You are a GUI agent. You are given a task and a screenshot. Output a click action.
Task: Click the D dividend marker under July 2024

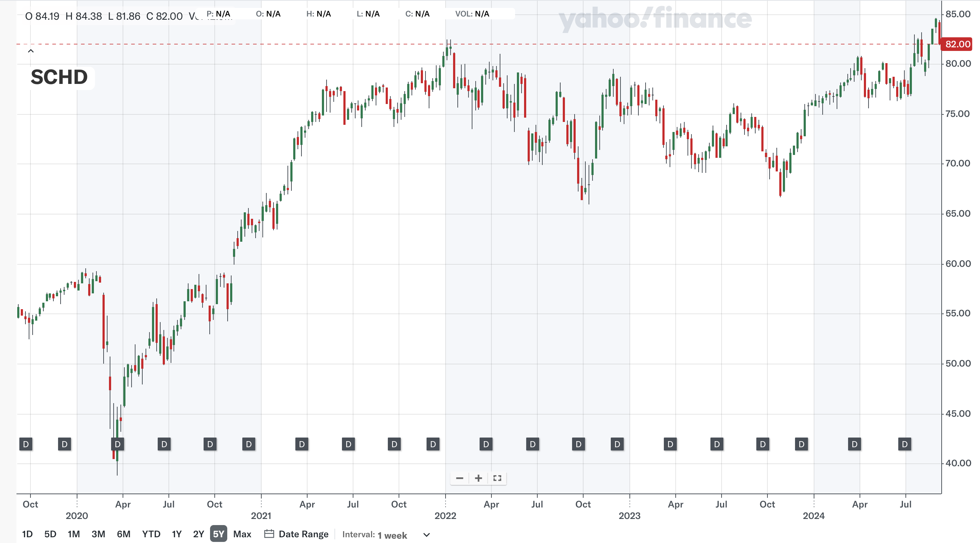click(x=904, y=444)
